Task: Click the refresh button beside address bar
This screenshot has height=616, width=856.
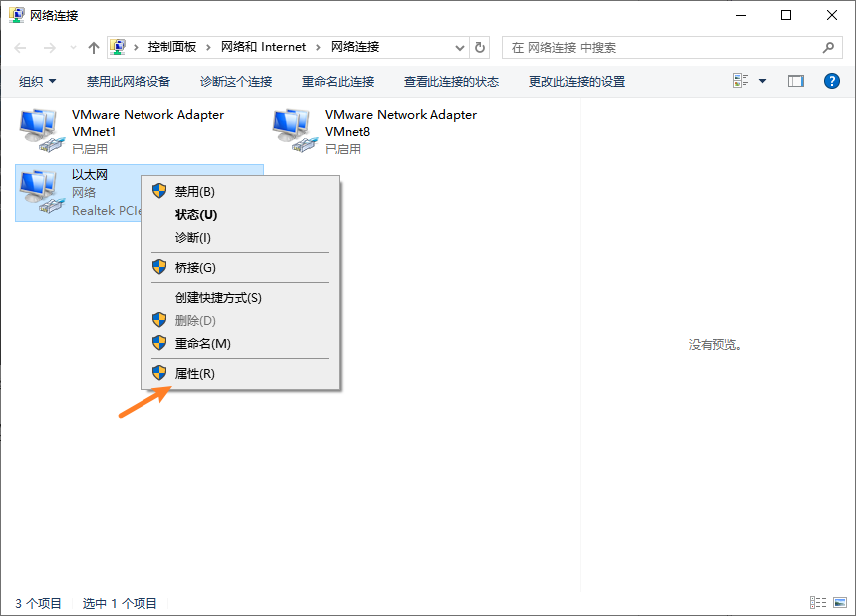Action: [481, 47]
